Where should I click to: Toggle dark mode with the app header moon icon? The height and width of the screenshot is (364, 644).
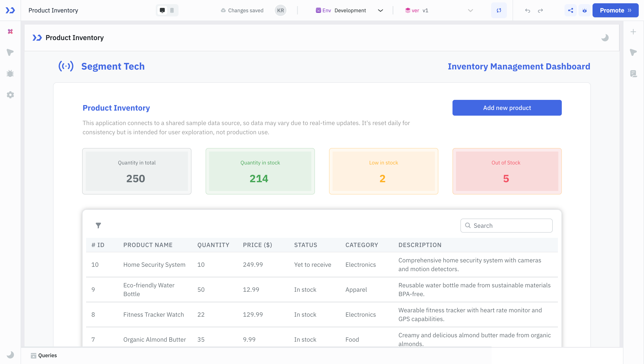(x=605, y=38)
